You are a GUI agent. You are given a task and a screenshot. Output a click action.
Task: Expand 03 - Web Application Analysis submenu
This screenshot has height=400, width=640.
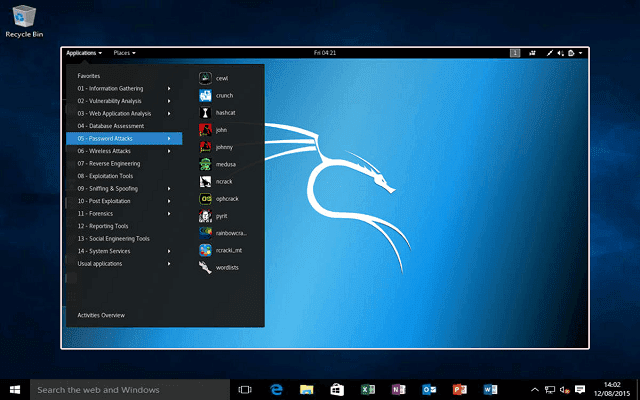click(x=124, y=113)
